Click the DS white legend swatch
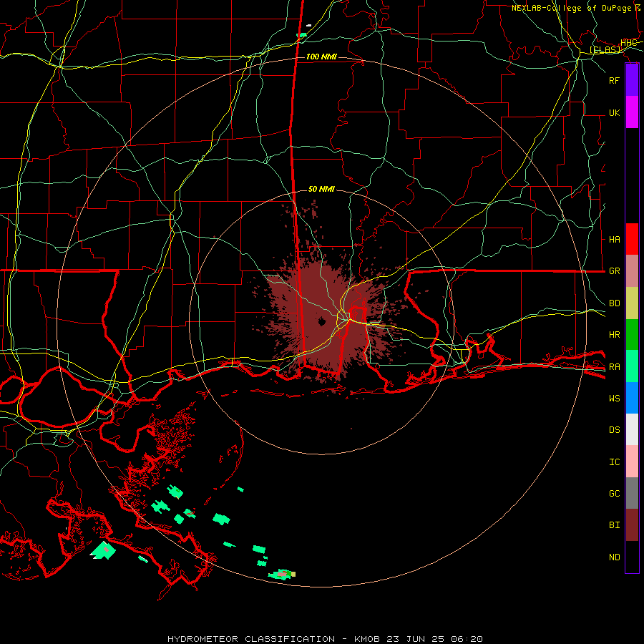Image resolution: width=644 pixels, height=644 pixels. [x=632, y=429]
